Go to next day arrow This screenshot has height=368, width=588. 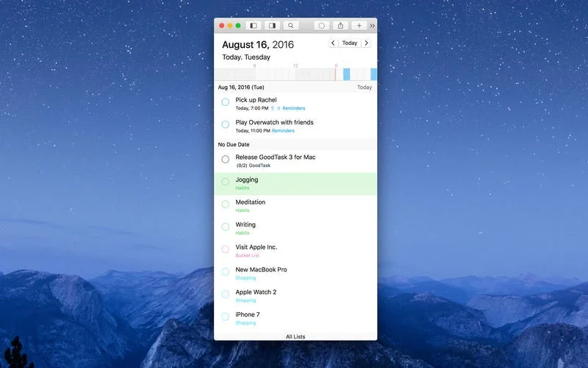pos(366,43)
